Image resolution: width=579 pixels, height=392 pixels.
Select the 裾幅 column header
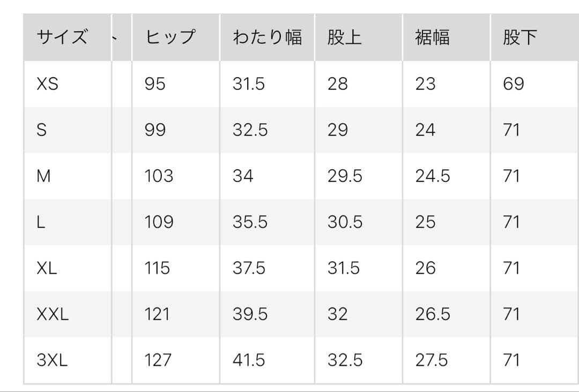pyautogui.click(x=432, y=37)
